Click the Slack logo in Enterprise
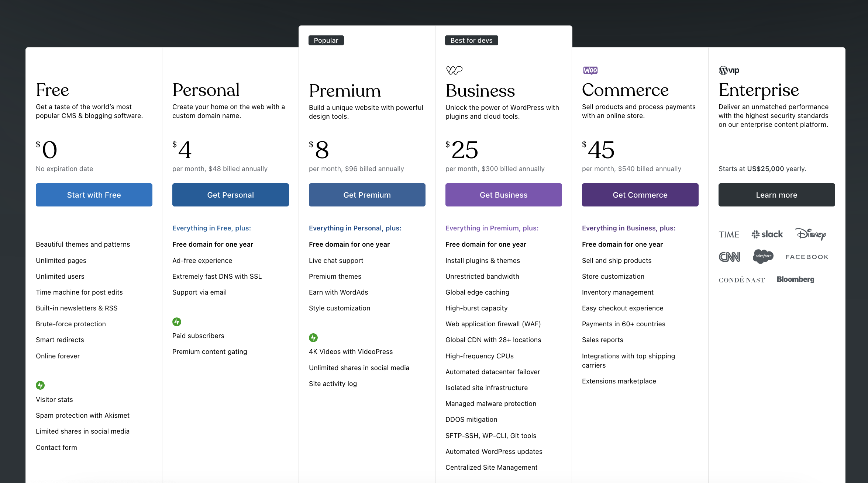The height and width of the screenshot is (483, 868). [767, 234]
